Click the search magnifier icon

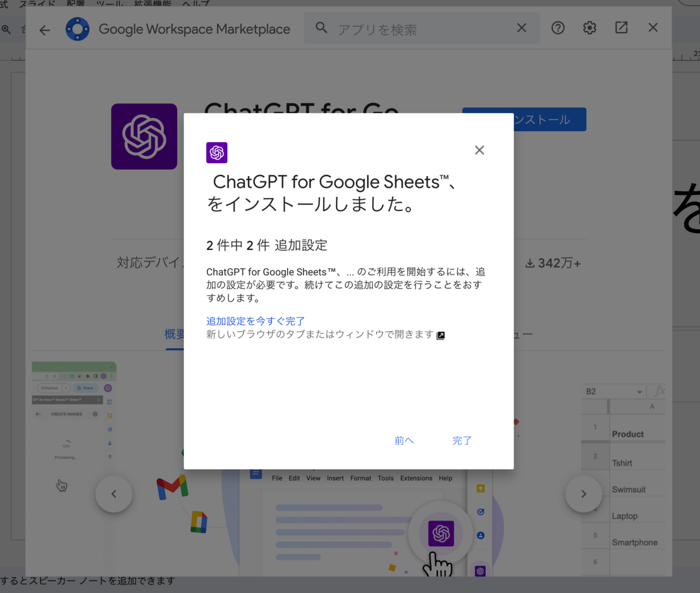[x=321, y=27]
